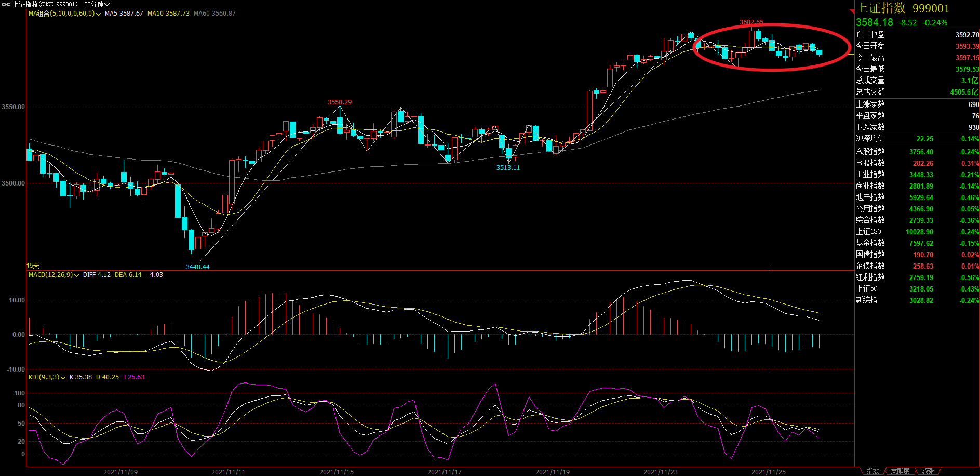Open the 30分钟 timeframe dropdown
This screenshot has width=980, height=476.
97,4
